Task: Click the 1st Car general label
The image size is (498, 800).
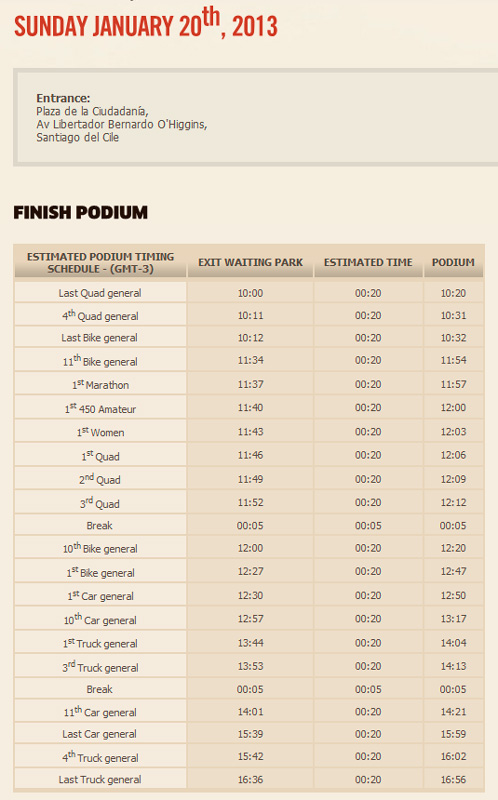Action: tap(101, 595)
